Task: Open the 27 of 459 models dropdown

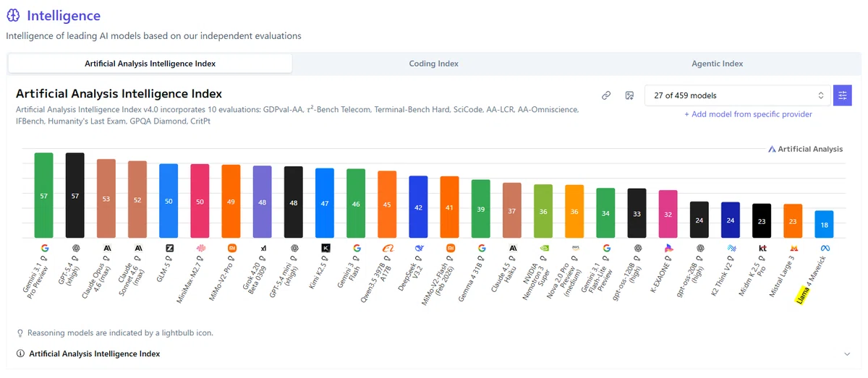Action: click(x=738, y=95)
